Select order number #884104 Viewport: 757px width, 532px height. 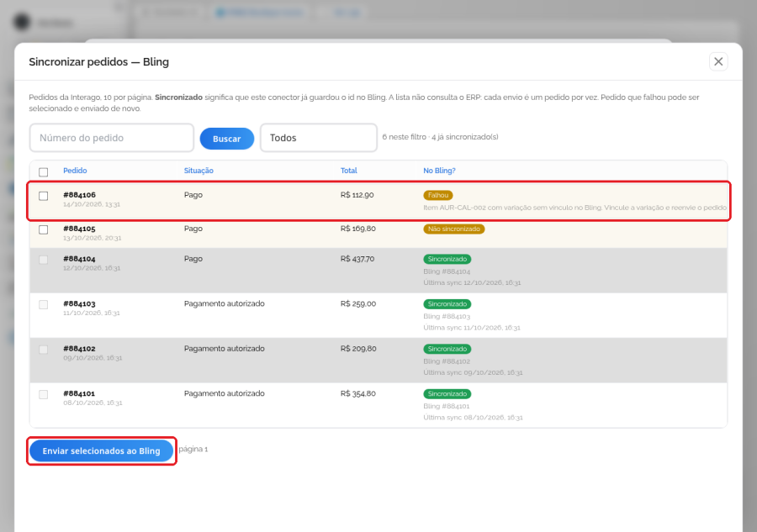click(79, 259)
